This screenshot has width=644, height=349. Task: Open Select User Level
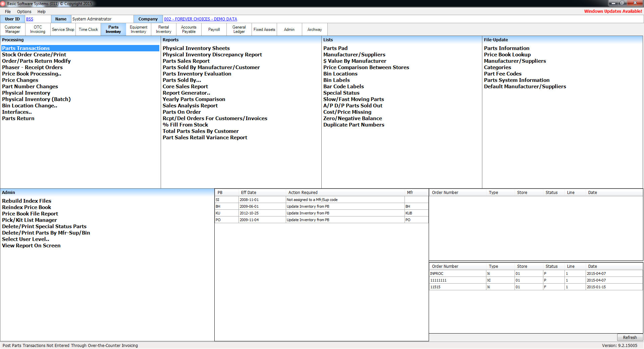[x=25, y=239]
